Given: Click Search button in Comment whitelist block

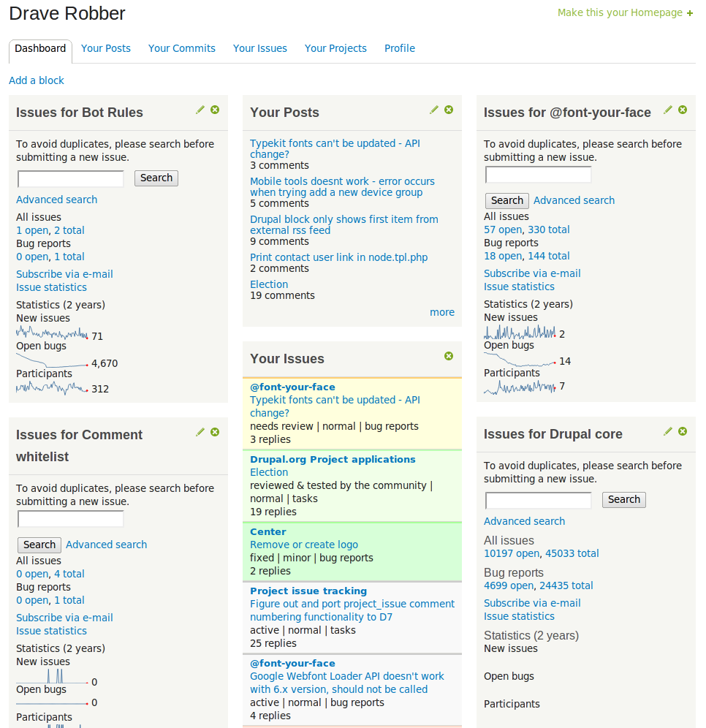Looking at the screenshot, I should [39, 545].
